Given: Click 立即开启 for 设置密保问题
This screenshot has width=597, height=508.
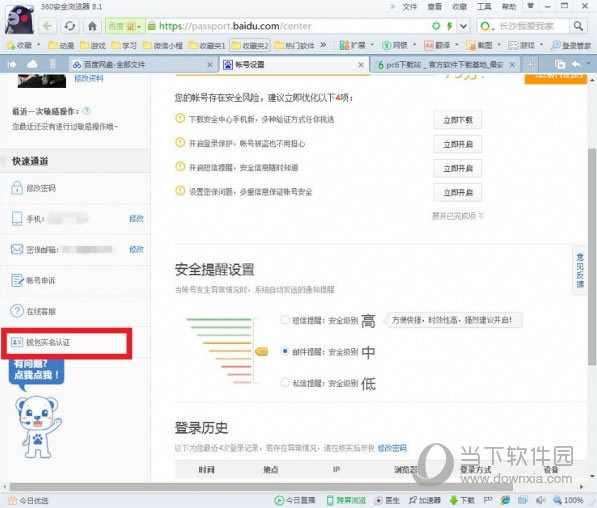Looking at the screenshot, I should tap(458, 193).
